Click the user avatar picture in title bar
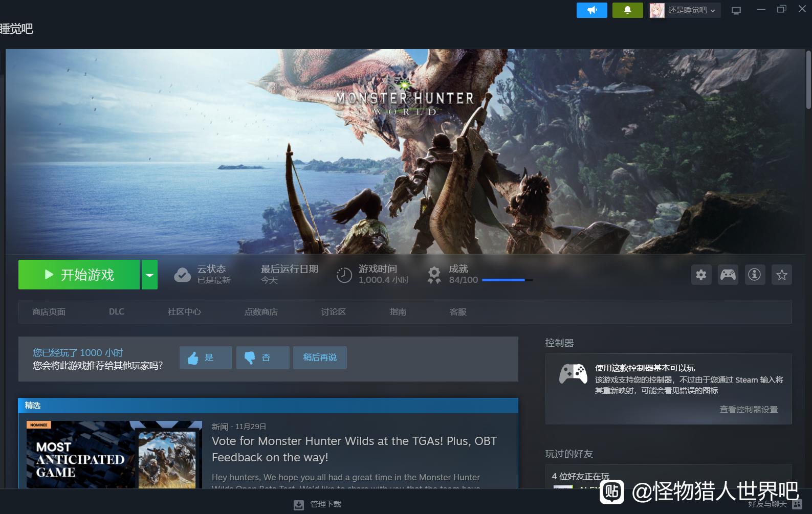This screenshot has height=514, width=812. (657, 10)
